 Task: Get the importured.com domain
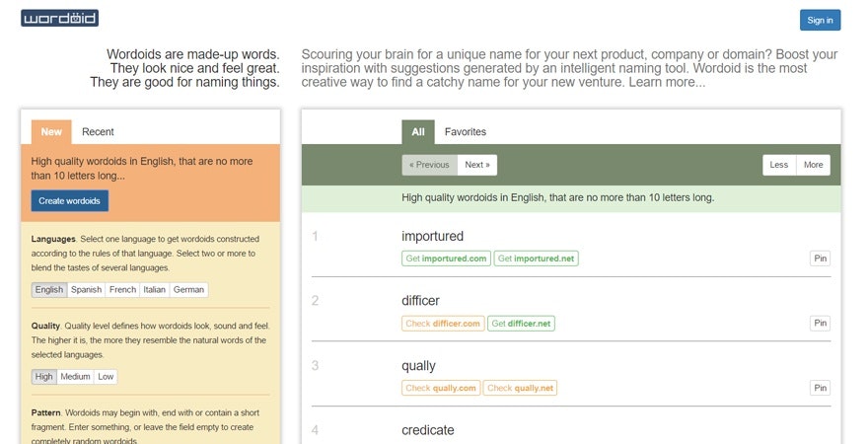[446, 259]
